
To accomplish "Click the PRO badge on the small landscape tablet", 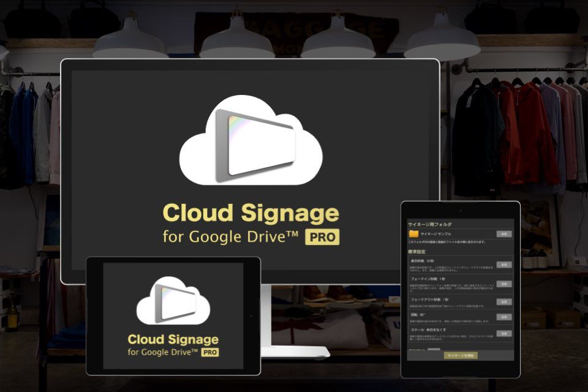I will pos(210,352).
